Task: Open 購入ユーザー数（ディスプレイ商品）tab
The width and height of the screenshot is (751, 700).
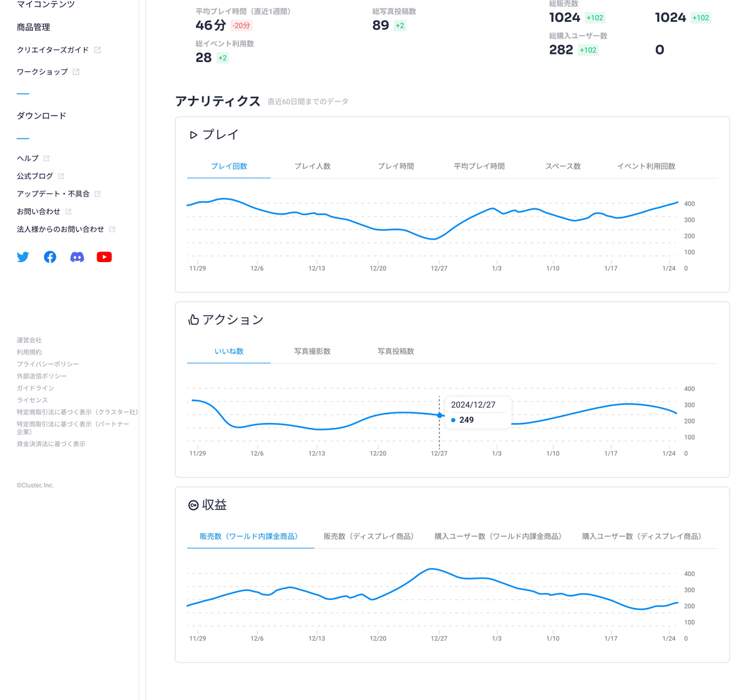Action: click(643, 537)
